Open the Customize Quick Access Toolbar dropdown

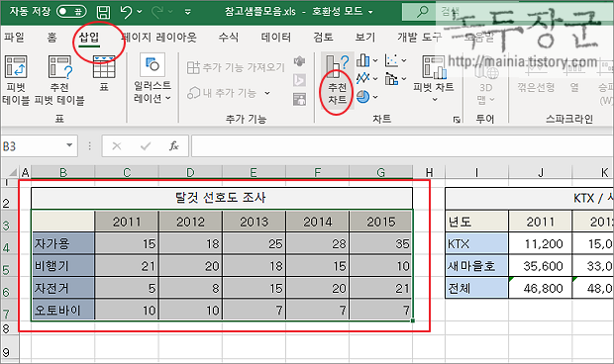tap(188, 12)
